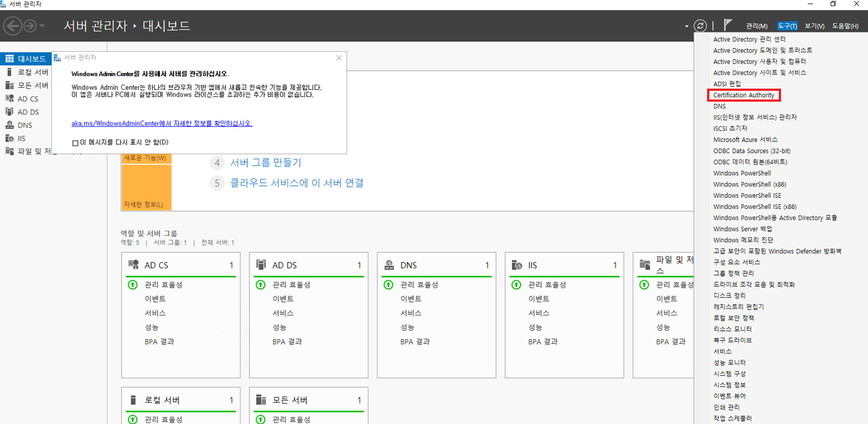Click DNS tile header icon

coord(389,265)
